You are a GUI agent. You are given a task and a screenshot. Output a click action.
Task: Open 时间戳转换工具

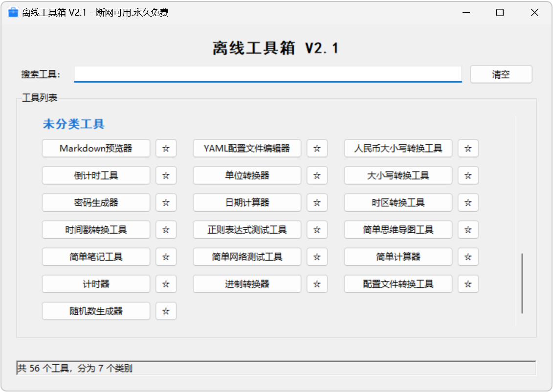tap(96, 230)
